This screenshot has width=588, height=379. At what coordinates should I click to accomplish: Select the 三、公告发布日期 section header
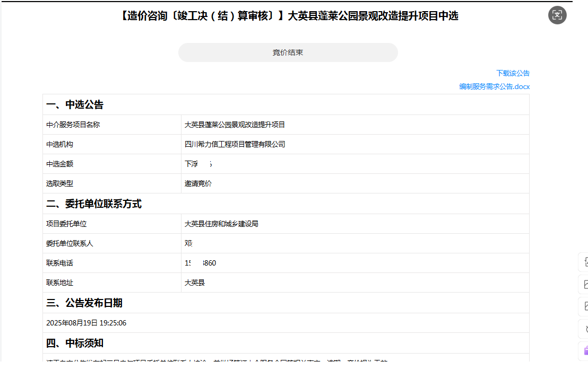tap(84, 303)
